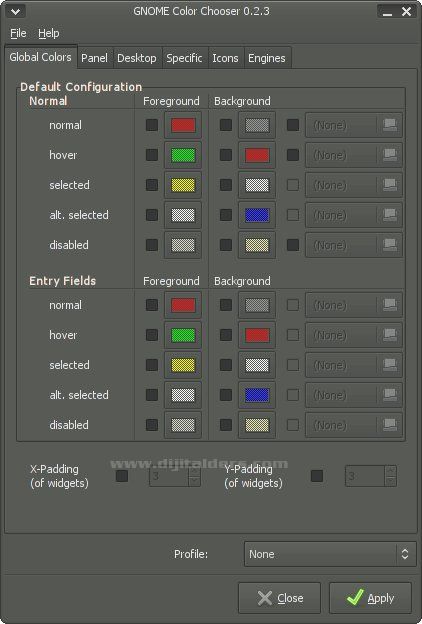
Task: Switch to the Engines tab
Action: click(x=267, y=58)
